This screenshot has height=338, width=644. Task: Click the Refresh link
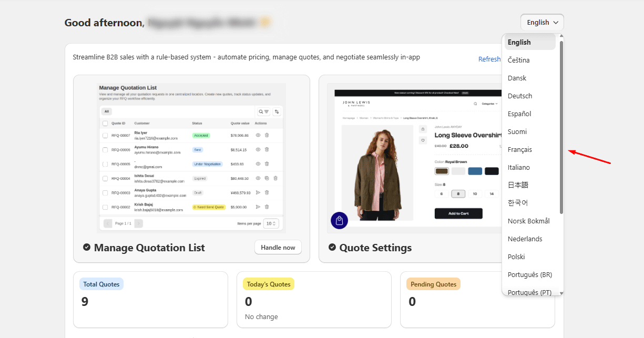(489, 59)
